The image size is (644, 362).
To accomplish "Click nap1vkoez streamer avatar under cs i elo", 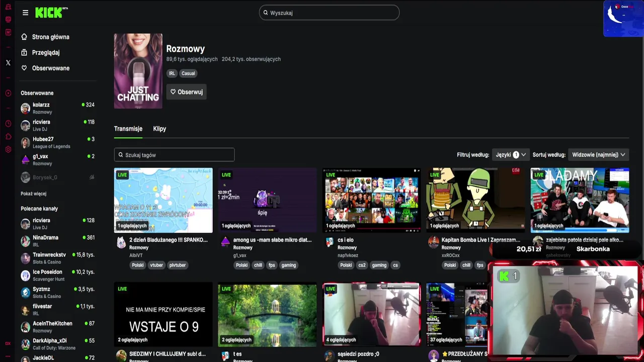I will [330, 243].
